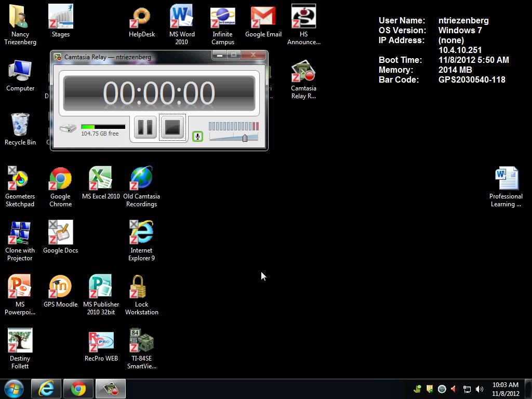Select the Google Chrome desktop shortcut
The height and width of the screenshot is (399, 532).
click(x=60, y=187)
